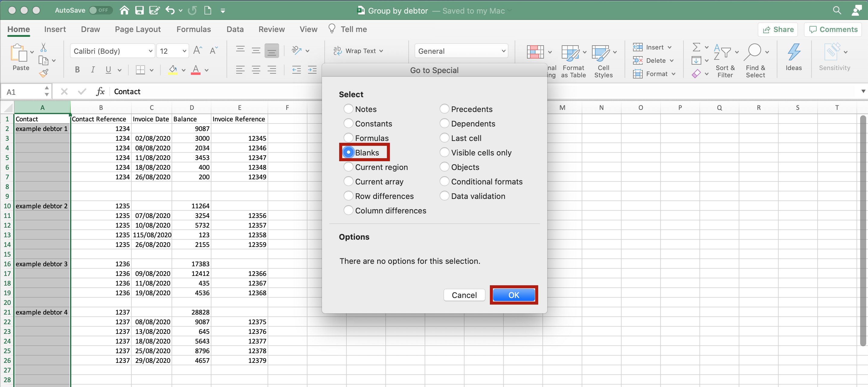Screen dimensions: 868x387
Task: Click the red font color button
Action: (196, 70)
